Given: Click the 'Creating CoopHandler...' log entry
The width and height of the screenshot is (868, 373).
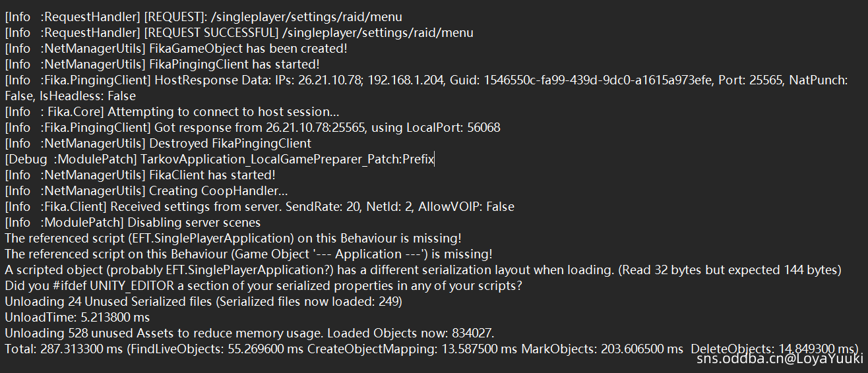Looking at the screenshot, I should [x=146, y=191].
